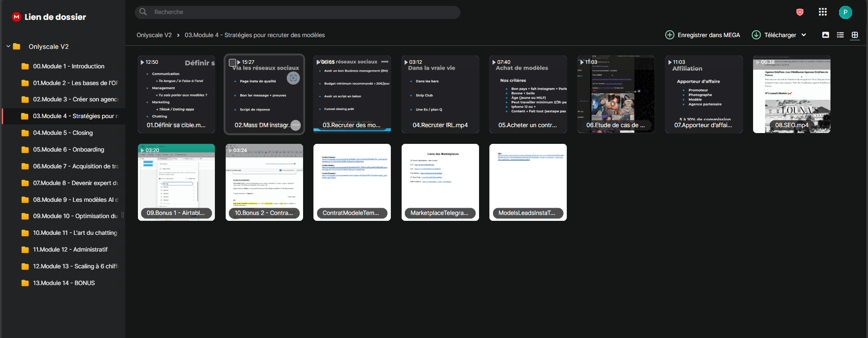Open the 03.Recruter des mo... video
Viewport: 868px width, 338px height.
click(352, 94)
